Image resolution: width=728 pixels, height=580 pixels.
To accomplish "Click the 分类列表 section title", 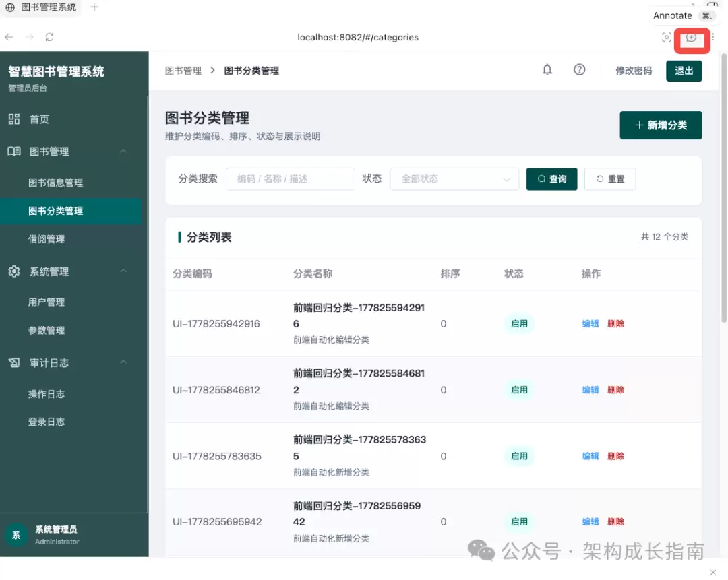I will (x=210, y=237).
